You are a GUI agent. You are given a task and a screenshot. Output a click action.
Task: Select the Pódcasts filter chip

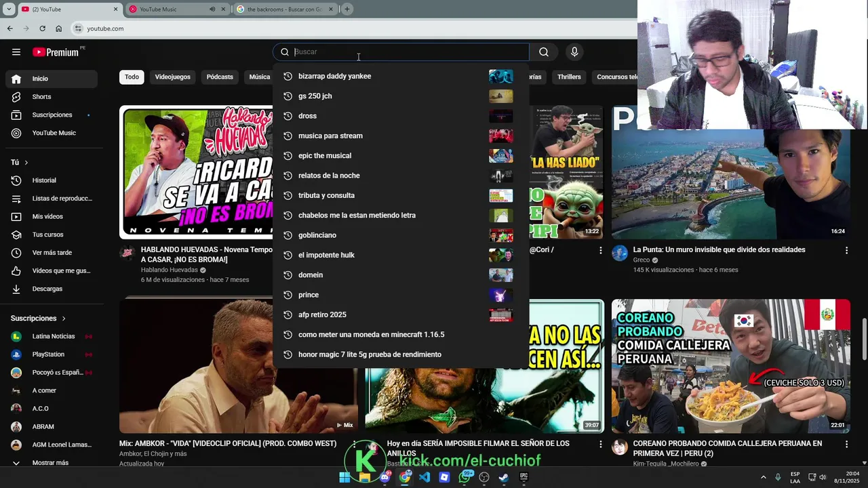coord(220,77)
